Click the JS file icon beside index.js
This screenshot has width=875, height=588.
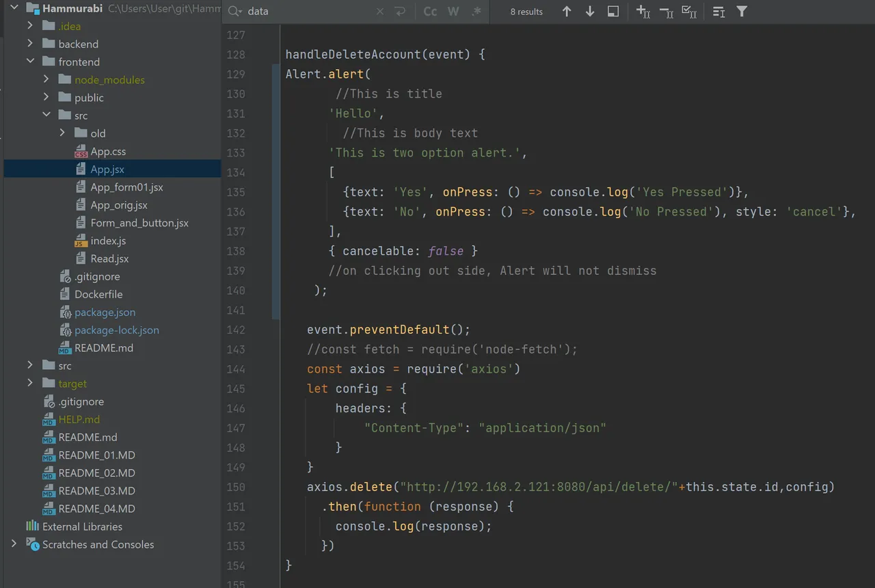pyautogui.click(x=81, y=241)
